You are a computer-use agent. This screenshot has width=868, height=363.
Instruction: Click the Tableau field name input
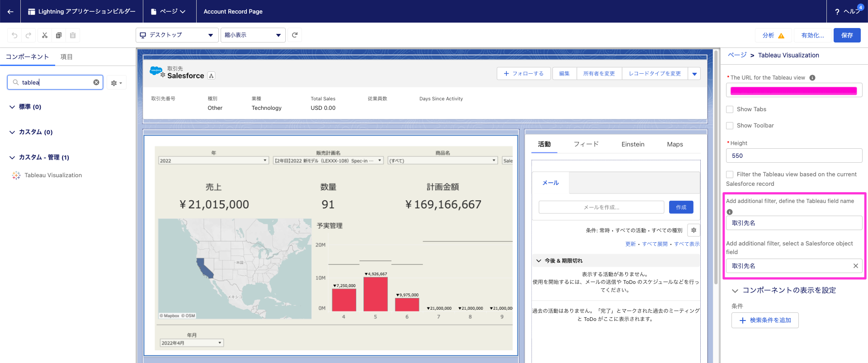pos(794,223)
